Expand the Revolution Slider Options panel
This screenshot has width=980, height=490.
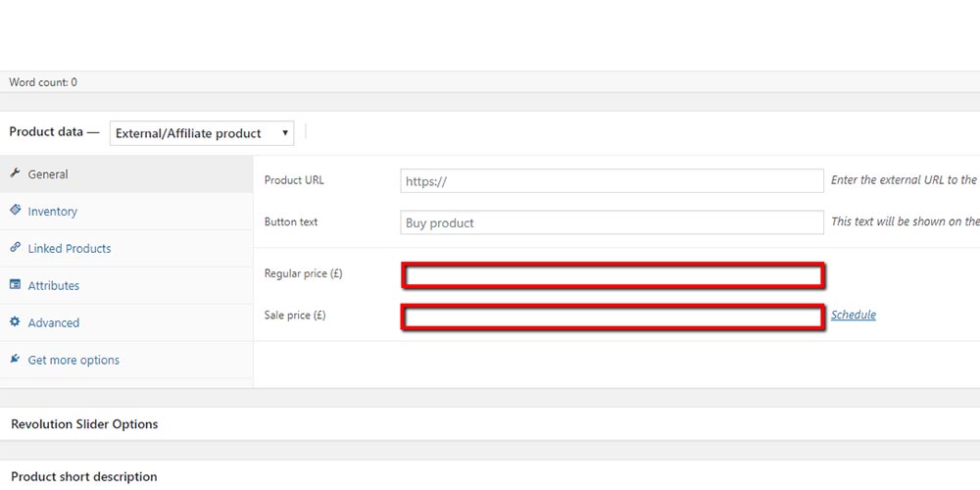pyautogui.click(x=490, y=423)
